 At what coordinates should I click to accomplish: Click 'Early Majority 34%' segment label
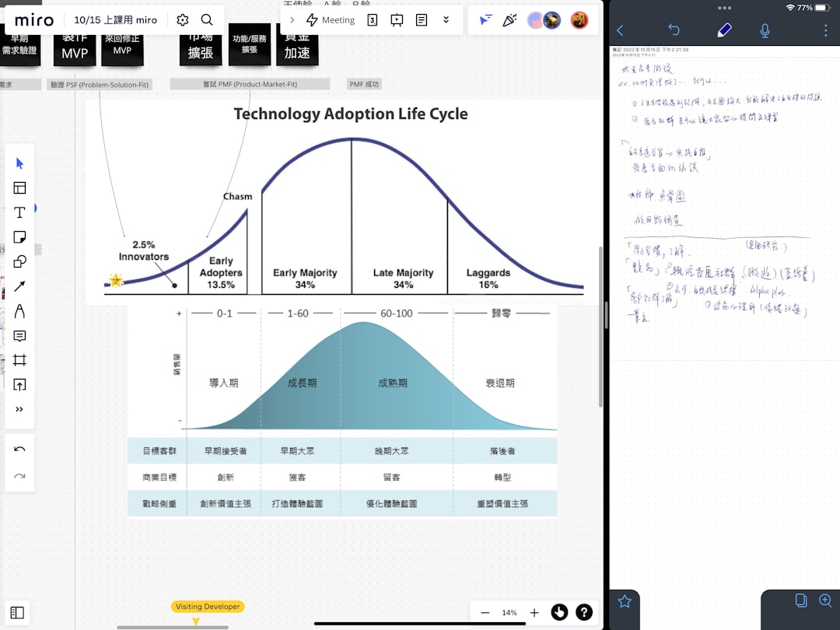pyautogui.click(x=305, y=278)
